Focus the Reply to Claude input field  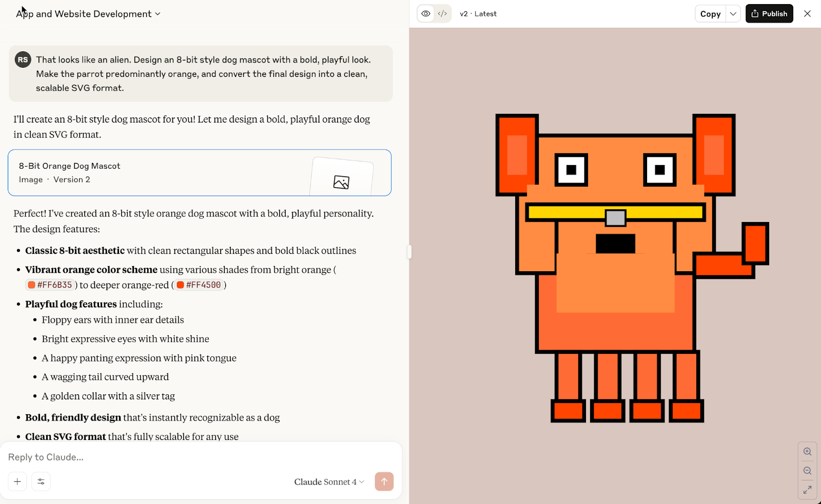200,457
